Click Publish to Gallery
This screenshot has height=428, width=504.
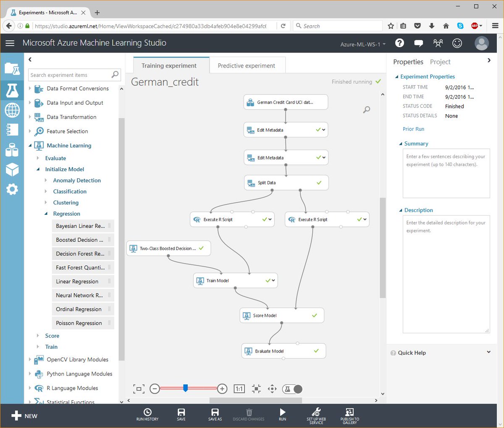click(349, 415)
